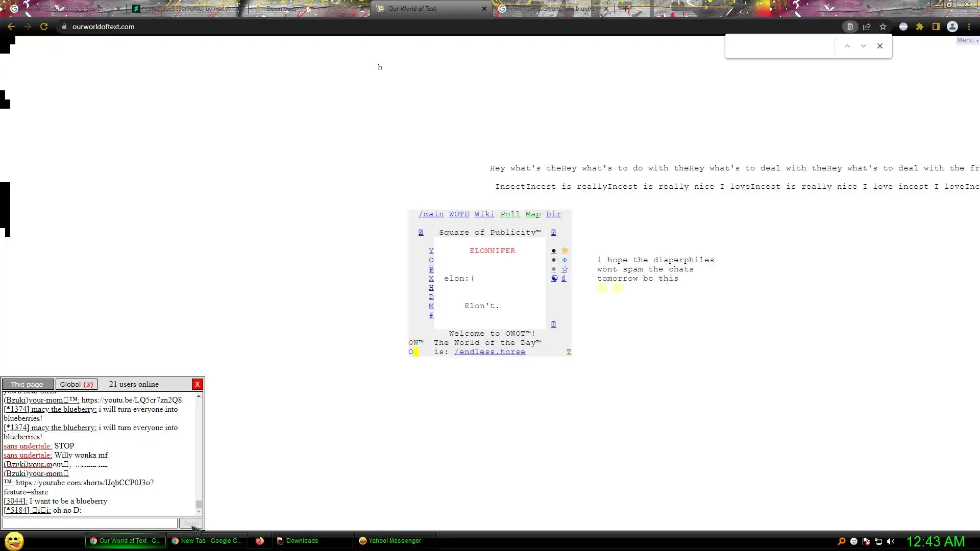The width and height of the screenshot is (980, 551).
Task: Open the Chrome extensions puzzle icon
Action: (919, 27)
